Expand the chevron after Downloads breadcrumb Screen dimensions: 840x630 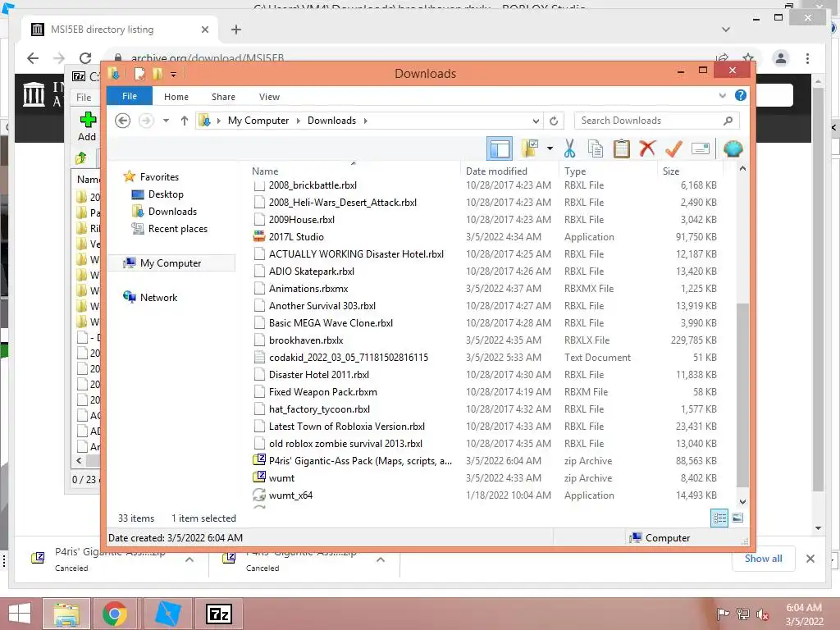coord(365,121)
